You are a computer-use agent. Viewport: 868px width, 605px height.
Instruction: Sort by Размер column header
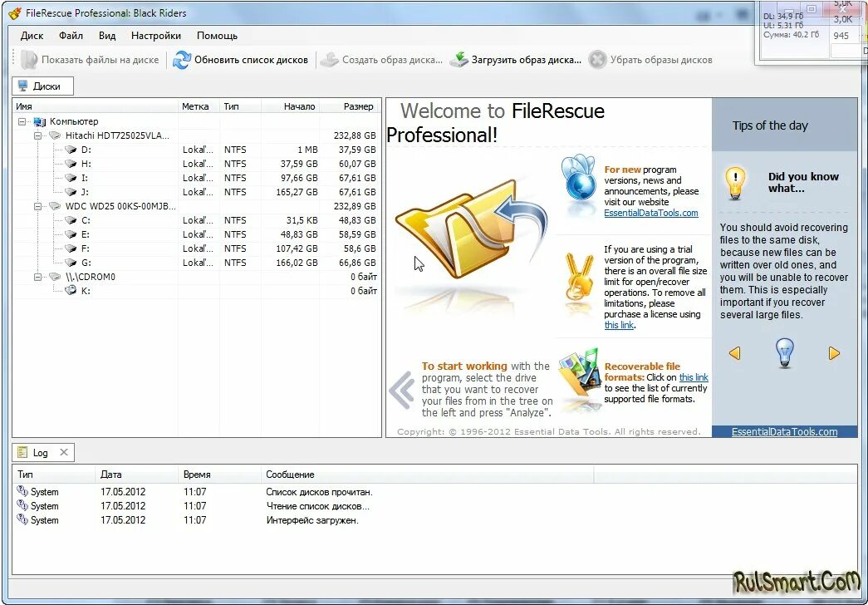click(x=351, y=106)
